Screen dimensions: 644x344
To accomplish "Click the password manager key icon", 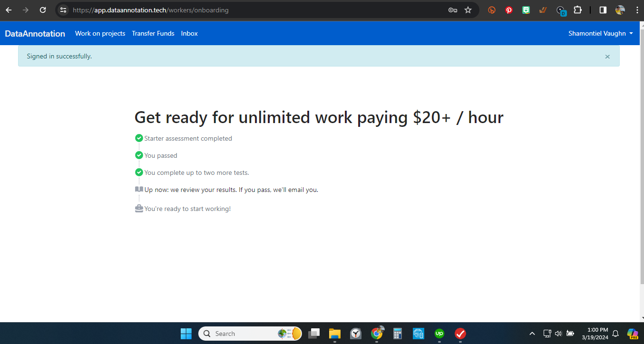I will pos(452,10).
